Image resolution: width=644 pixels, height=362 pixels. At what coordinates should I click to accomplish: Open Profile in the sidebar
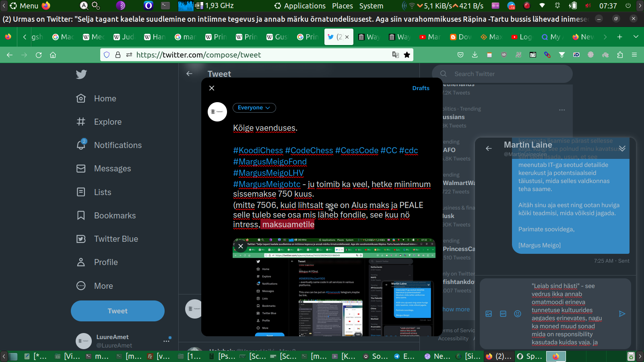point(97,262)
